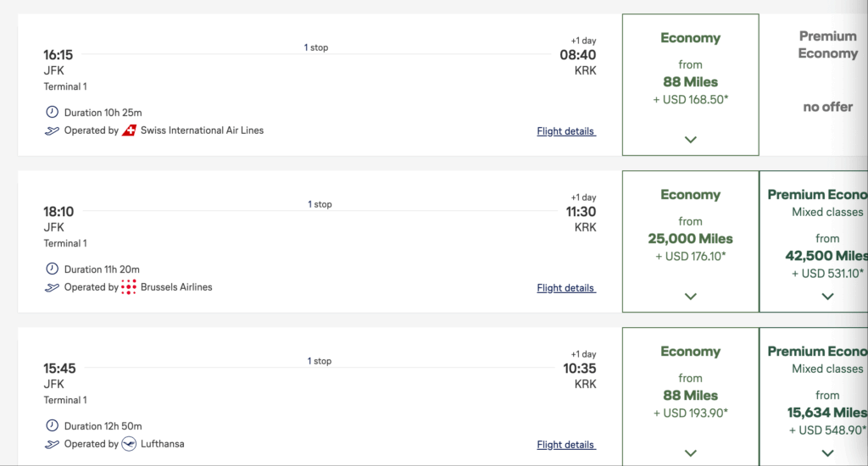Click the airplane icon in the Swiss flight row
This screenshot has width=868, height=466.
pos(52,130)
